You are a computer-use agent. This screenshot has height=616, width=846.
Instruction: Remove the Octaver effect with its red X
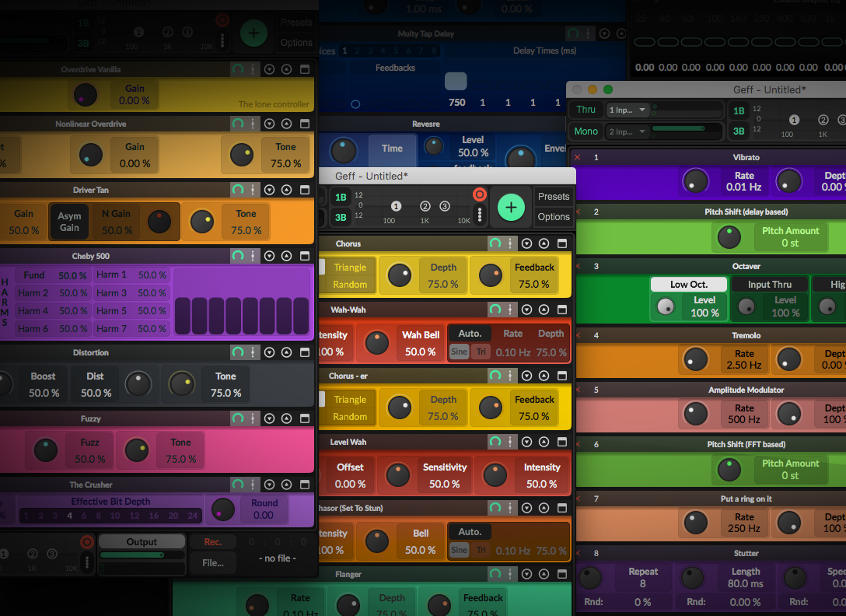577,266
